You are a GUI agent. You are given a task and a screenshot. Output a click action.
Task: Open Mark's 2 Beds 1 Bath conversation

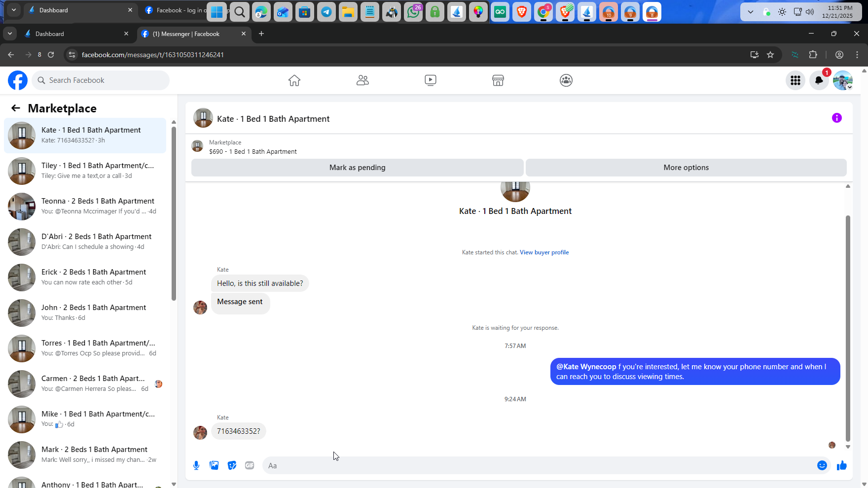pyautogui.click(x=85, y=455)
